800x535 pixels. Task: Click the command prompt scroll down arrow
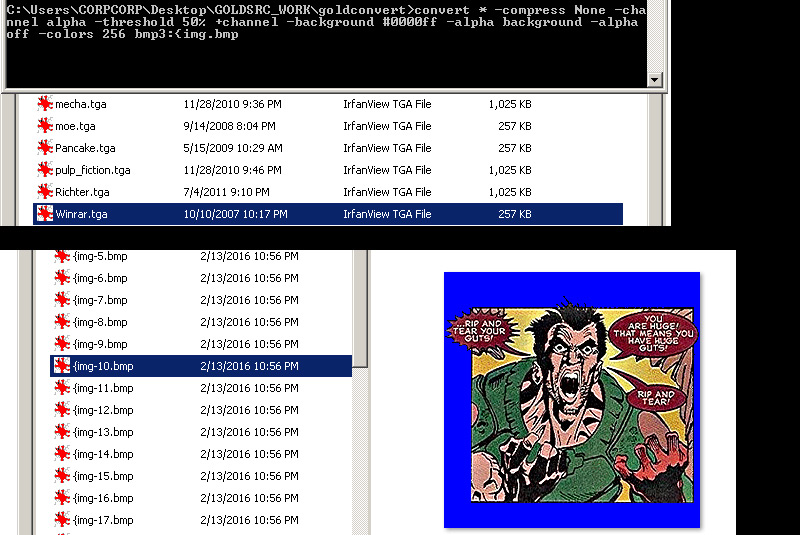(x=655, y=80)
